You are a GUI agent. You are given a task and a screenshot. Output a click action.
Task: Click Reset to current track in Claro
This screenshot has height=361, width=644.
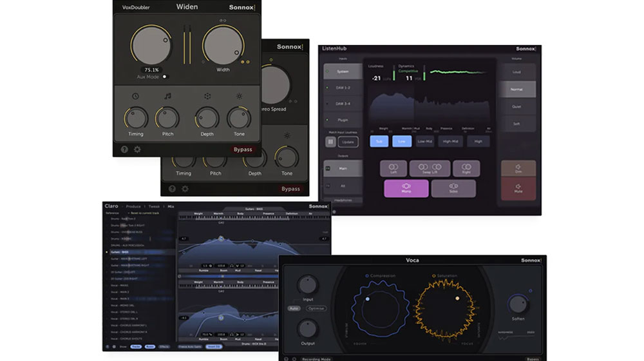144,213
